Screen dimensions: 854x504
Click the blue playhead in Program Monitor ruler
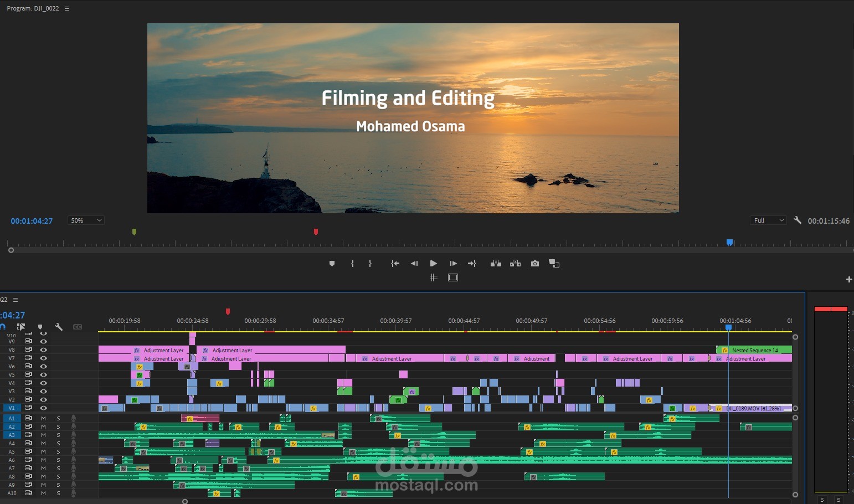(729, 243)
